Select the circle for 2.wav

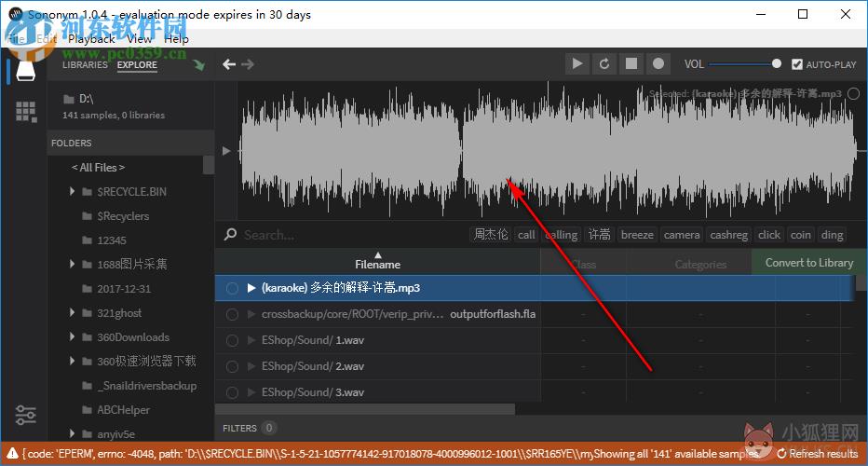coord(232,366)
